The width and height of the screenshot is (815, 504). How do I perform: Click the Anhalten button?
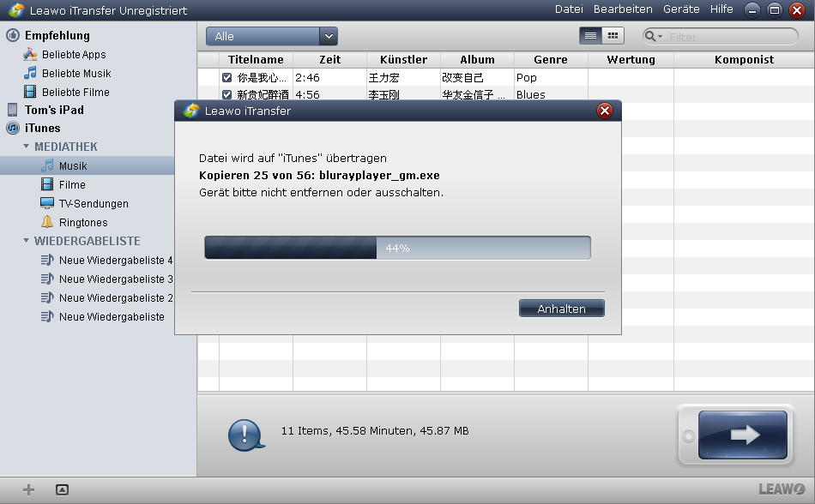click(561, 309)
